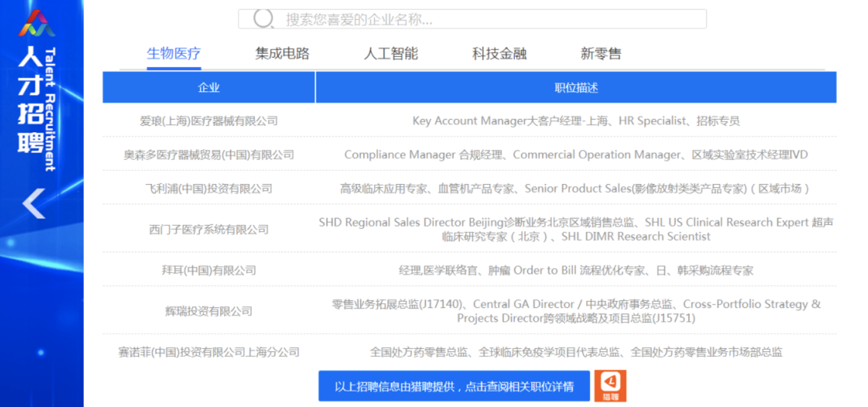Click the colorful logo above 人才招聘
This screenshot has width=868, height=407.
click(36, 23)
